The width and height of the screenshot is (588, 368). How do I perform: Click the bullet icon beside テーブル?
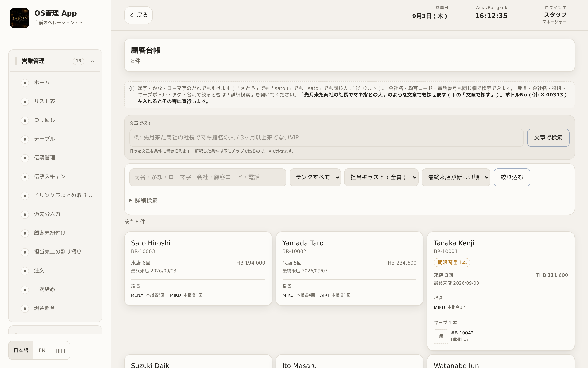tap(25, 139)
